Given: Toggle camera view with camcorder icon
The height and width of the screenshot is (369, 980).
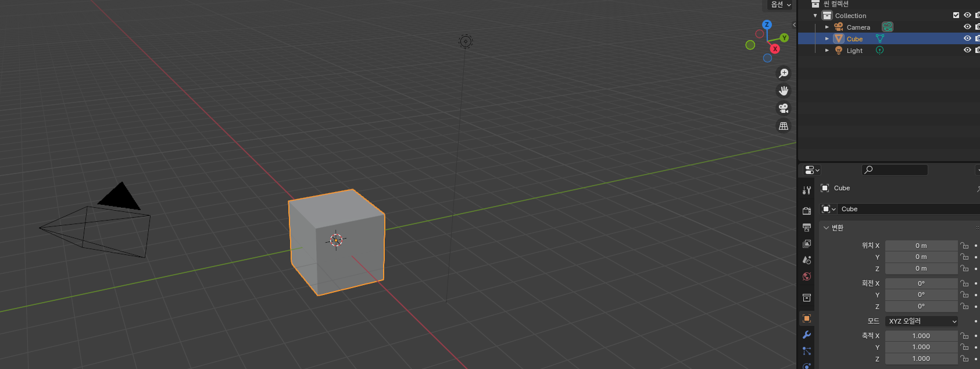Looking at the screenshot, I should (784, 108).
